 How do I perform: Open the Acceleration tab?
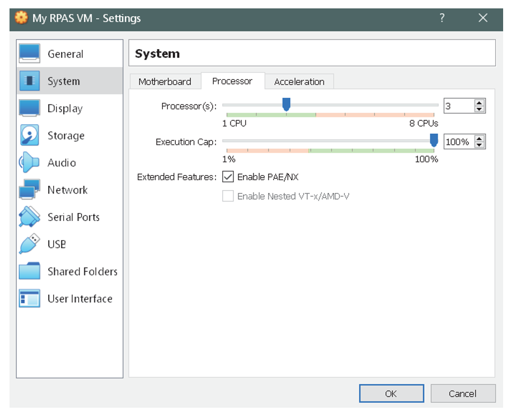[x=299, y=81]
